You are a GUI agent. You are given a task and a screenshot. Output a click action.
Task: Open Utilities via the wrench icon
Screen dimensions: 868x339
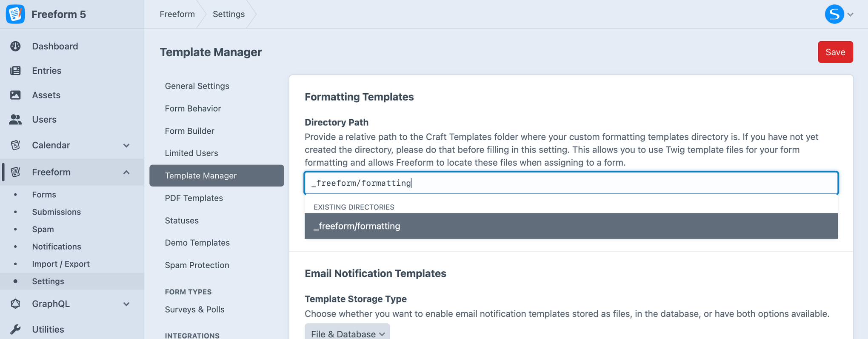click(x=15, y=329)
